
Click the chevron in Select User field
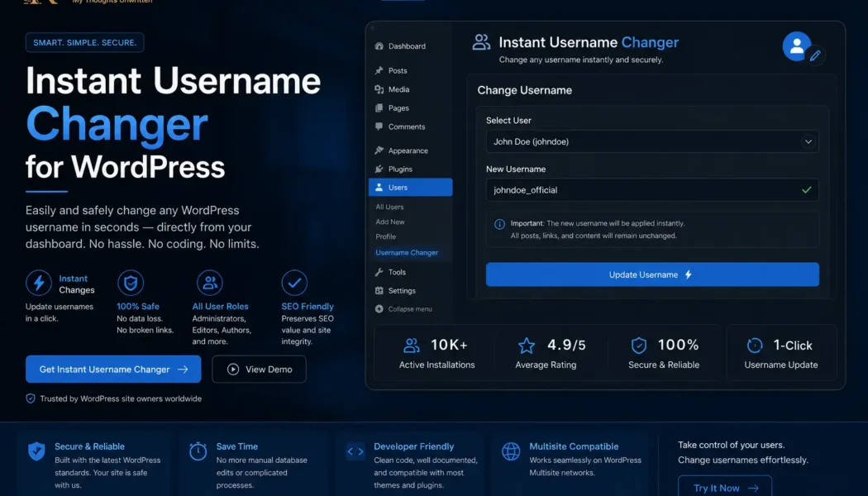(x=808, y=141)
